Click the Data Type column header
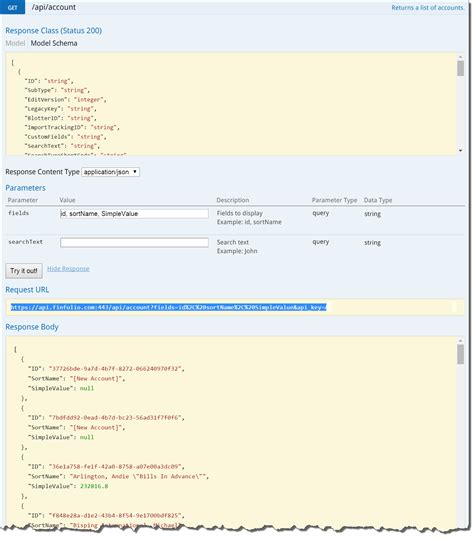 coord(378,200)
